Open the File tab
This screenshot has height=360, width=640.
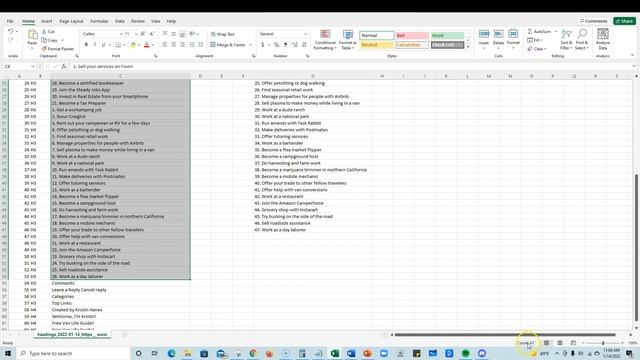tap(10, 21)
